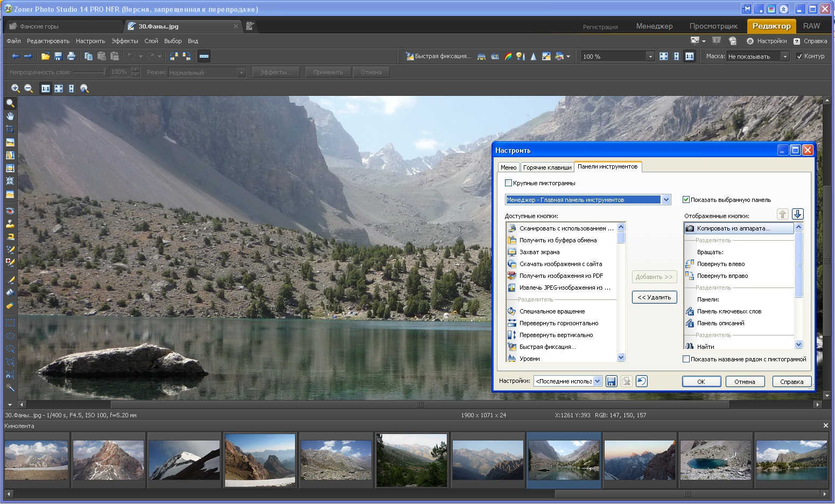The height and width of the screenshot is (504, 835).
Task: Expand the Маска Не показывать dropdown
Action: [x=758, y=56]
